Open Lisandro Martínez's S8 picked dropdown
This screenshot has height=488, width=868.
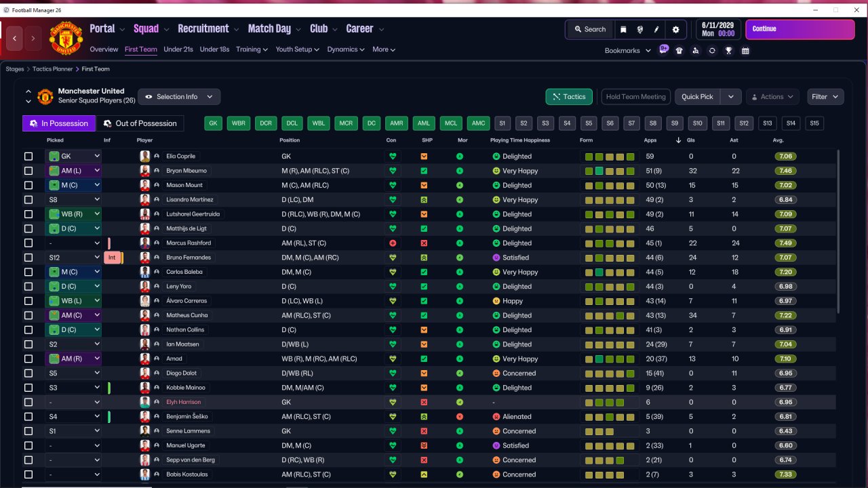[x=73, y=200]
